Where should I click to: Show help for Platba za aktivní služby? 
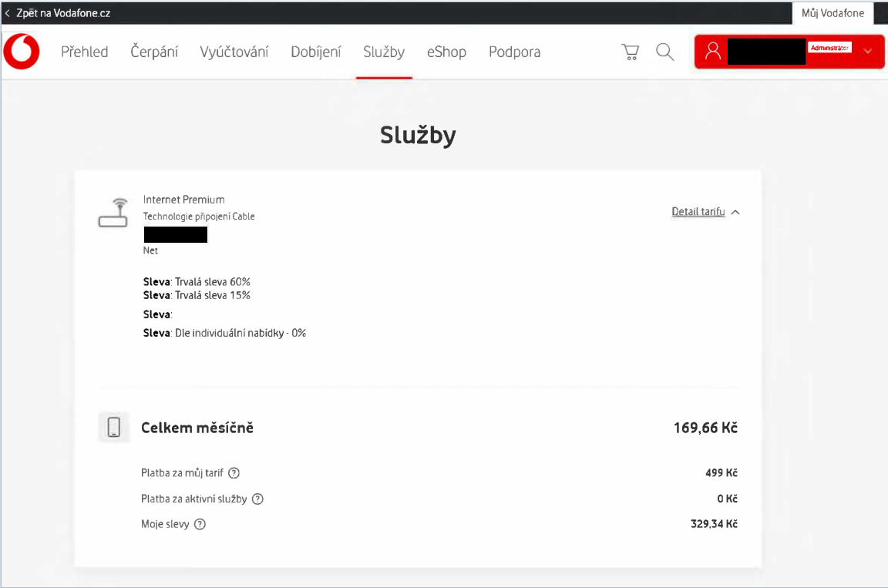click(x=257, y=499)
